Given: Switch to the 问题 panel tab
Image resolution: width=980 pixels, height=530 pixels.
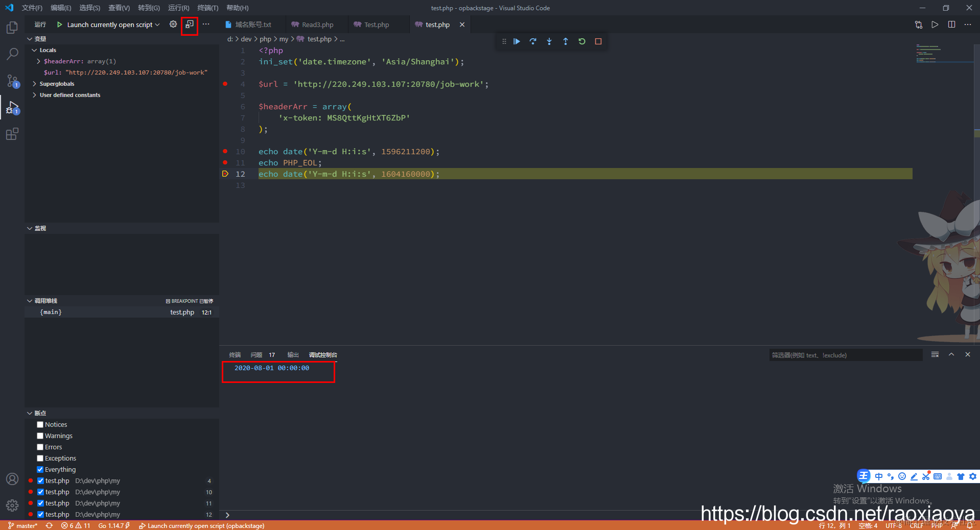Looking at the screenshot, I should click(x=256, y=355).
